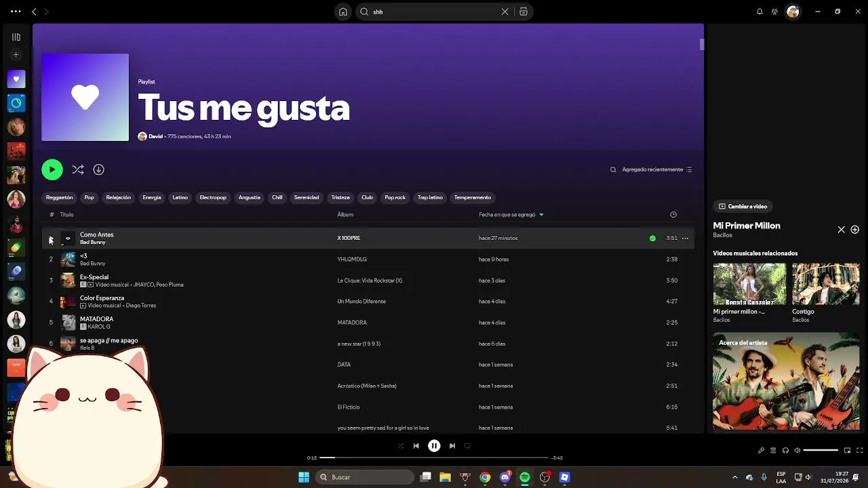Screen dimensions: 868x488
Task: Toggle shuffle in the player bar
Action: coord(400,446)
